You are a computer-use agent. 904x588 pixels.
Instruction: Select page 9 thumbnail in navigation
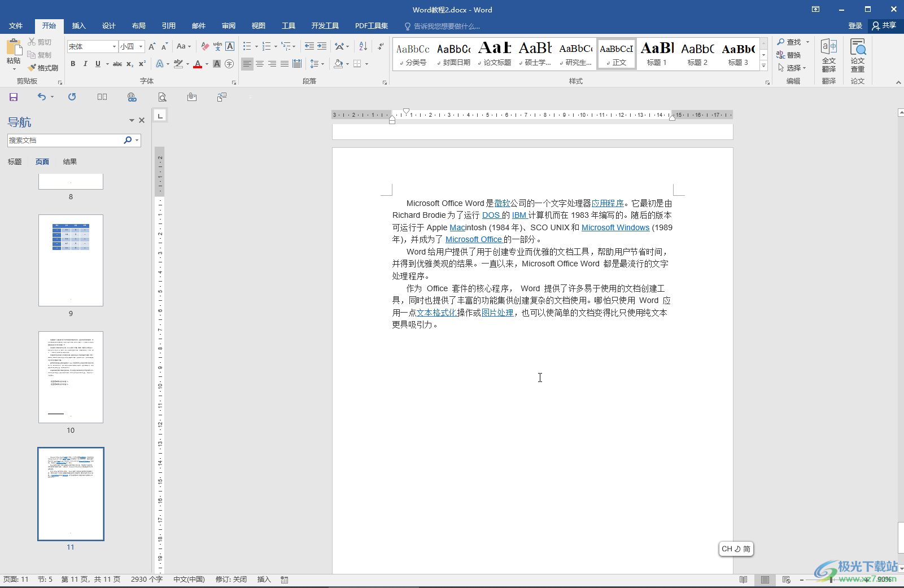point(71,260)
